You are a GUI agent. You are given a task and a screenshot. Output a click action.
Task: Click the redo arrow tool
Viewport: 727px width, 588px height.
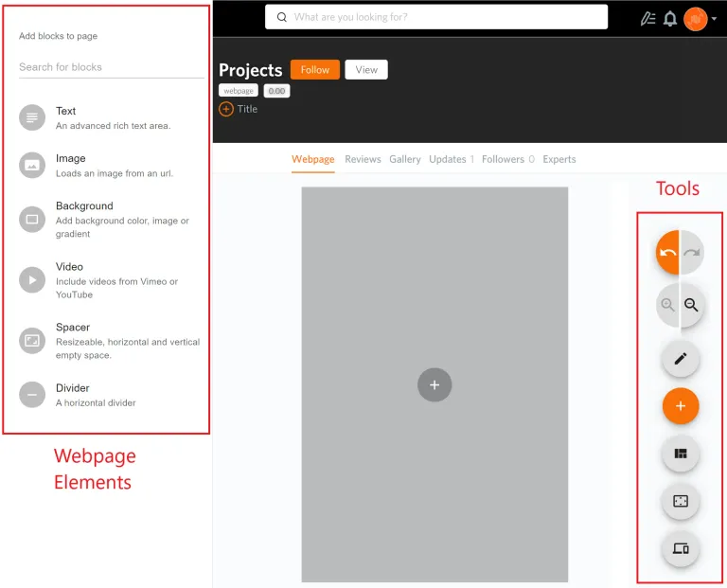pos(692,253)
